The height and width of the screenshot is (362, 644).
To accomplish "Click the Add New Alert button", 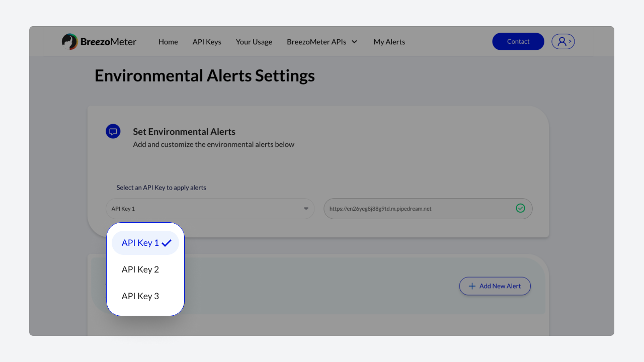I will 495,286.
